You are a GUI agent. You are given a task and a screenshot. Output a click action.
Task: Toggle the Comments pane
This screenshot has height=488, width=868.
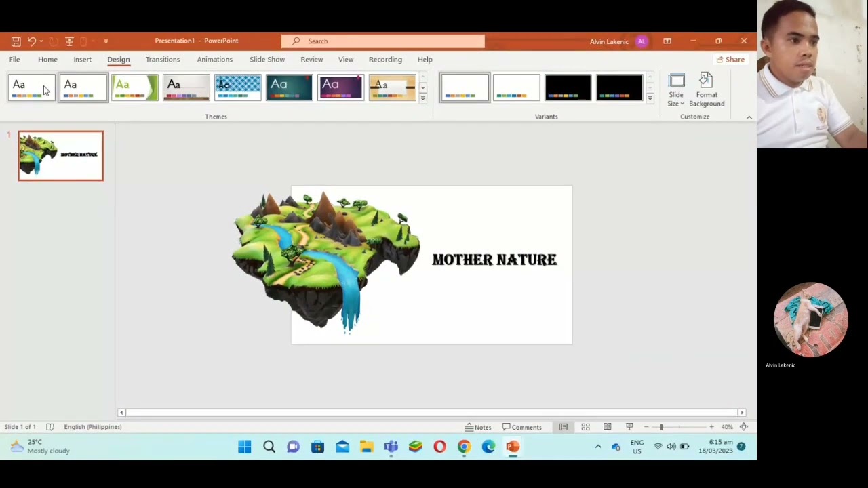(x=522, y=427)
